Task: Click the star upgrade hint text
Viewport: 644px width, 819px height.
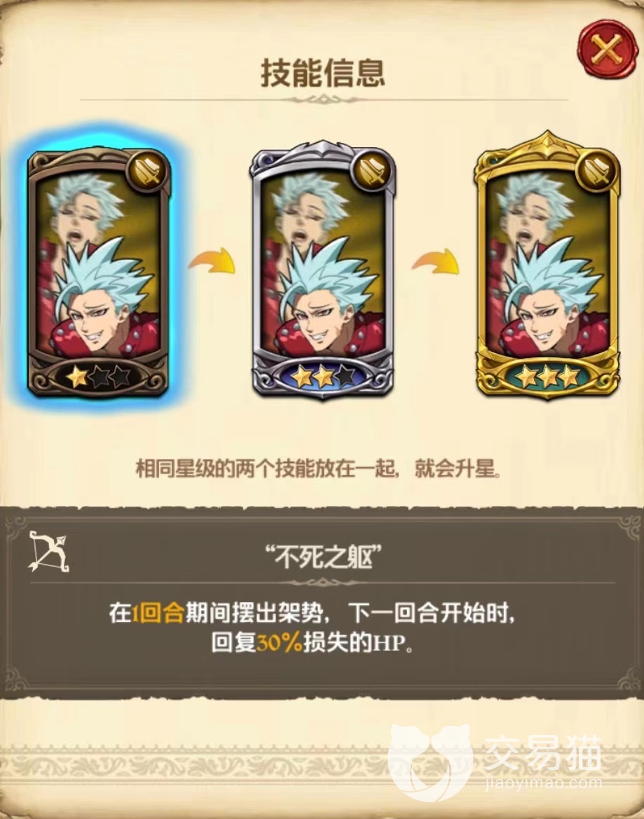Action: pyautogui.click(x=319, y=469)
